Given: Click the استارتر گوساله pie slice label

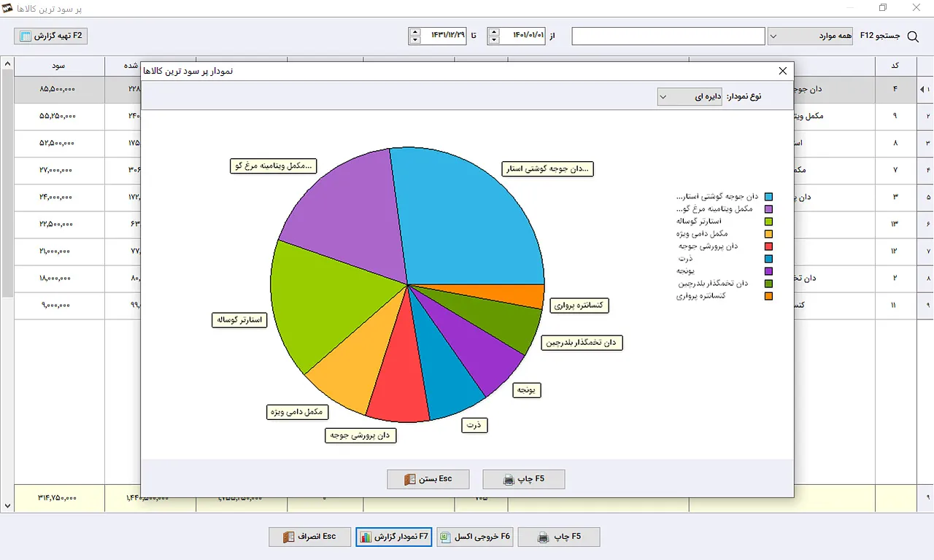Looking at the screenshot, I should click(240, 320).
